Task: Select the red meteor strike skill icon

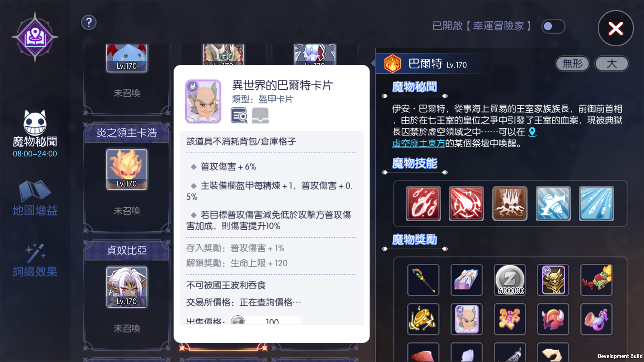Action: (466, 204)
